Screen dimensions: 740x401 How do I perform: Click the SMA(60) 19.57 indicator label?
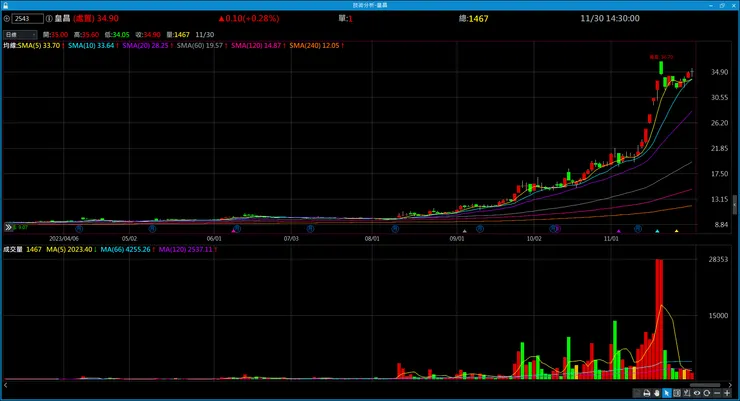click(x=200, y=46)
